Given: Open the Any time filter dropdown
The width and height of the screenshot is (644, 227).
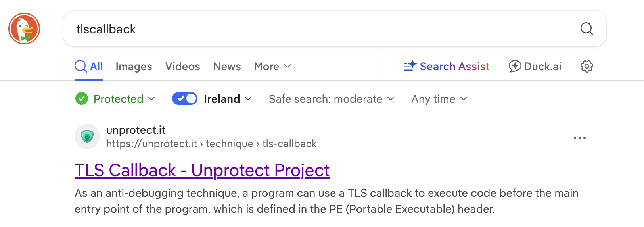Looking at the screenshot, I should point(439,99).
